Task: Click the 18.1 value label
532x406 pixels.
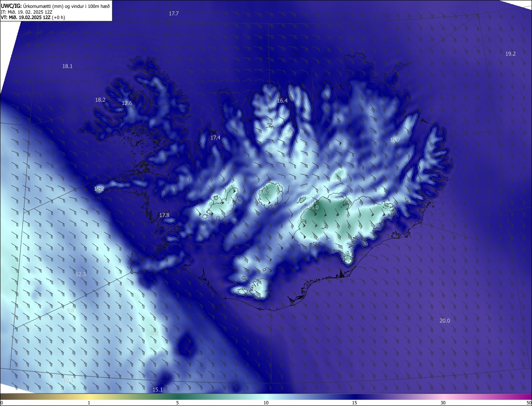Action: pos(67,66)
